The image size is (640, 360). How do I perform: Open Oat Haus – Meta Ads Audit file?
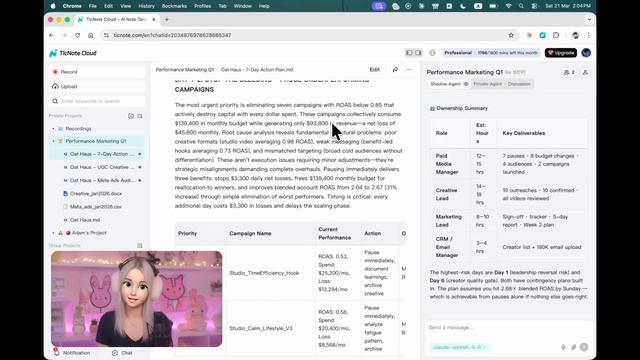[x=102, y=180]
